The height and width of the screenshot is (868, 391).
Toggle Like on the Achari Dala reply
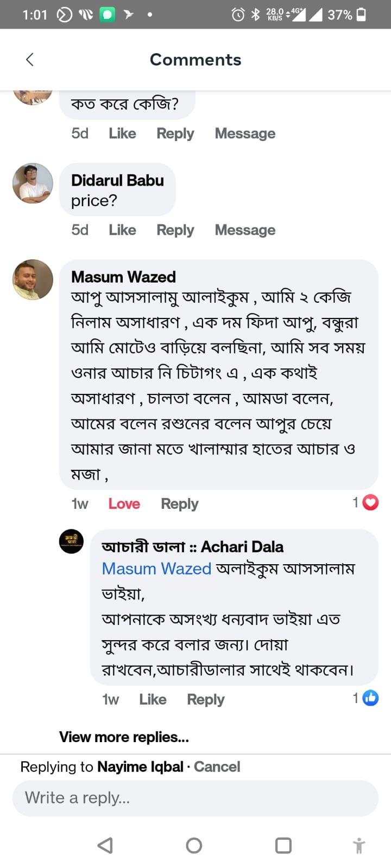point(153,699)
